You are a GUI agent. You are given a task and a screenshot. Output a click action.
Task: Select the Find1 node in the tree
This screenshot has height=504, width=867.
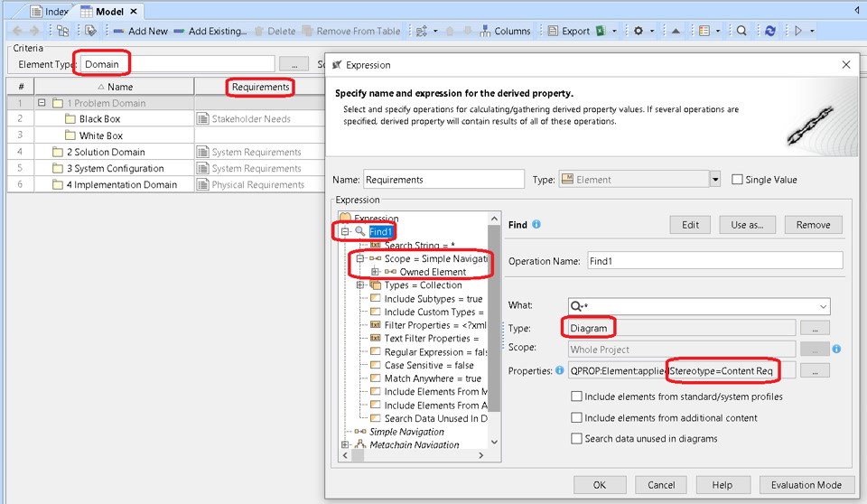(x=380, y=232)
